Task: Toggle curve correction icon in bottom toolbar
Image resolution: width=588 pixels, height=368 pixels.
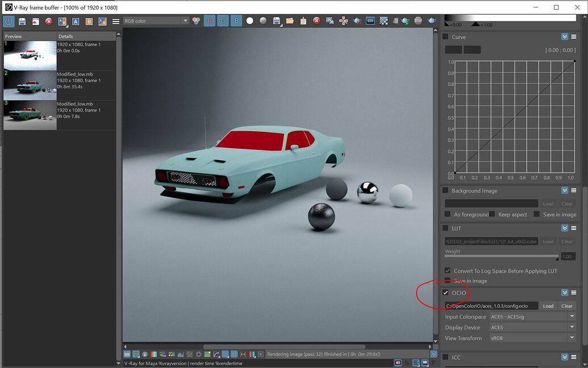Action: click(216, 354)
